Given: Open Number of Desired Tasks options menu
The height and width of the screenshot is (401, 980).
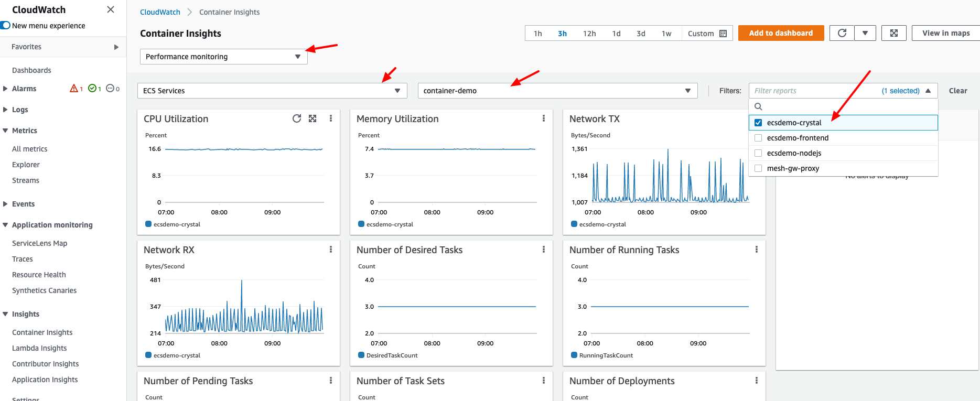Looking at the screenshot, I should tap(544, 250).
